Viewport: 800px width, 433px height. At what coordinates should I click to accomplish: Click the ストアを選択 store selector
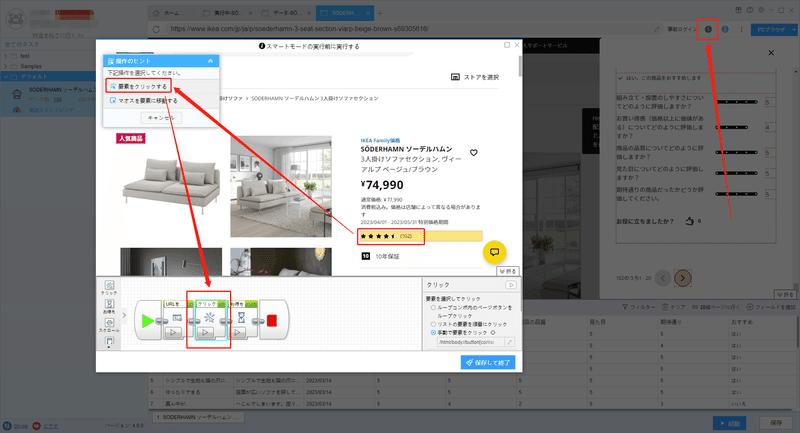click(x=475, y=77)
